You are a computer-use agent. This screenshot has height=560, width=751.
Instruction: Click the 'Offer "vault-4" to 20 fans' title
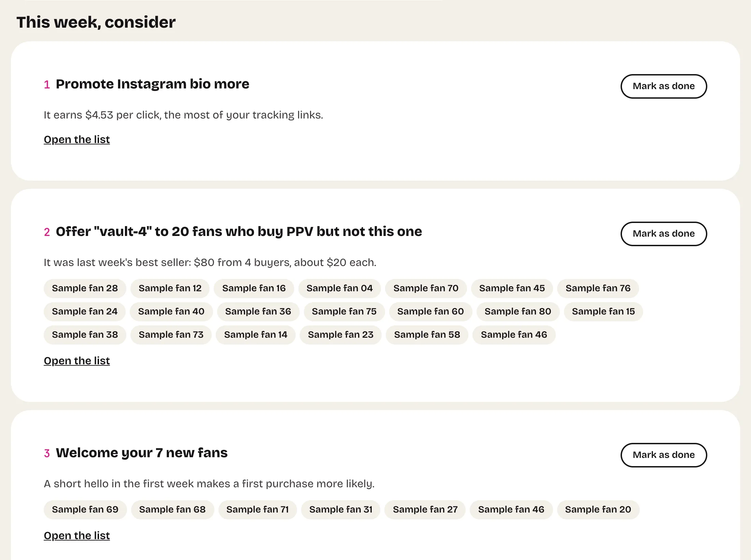(239, 232)
